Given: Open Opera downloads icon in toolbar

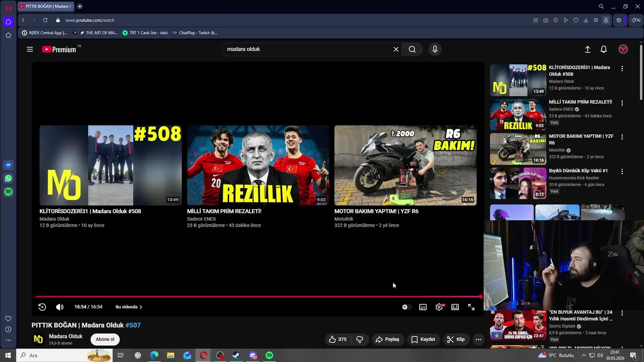Looking at the screenshot, I should [x=586, y=20].
